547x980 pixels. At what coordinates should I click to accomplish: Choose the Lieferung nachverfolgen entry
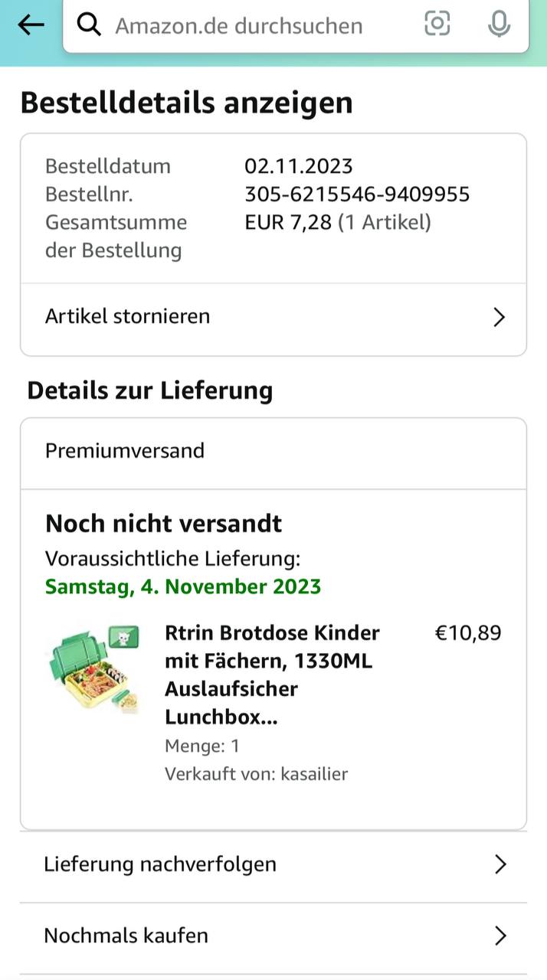[x=160, y=864]
